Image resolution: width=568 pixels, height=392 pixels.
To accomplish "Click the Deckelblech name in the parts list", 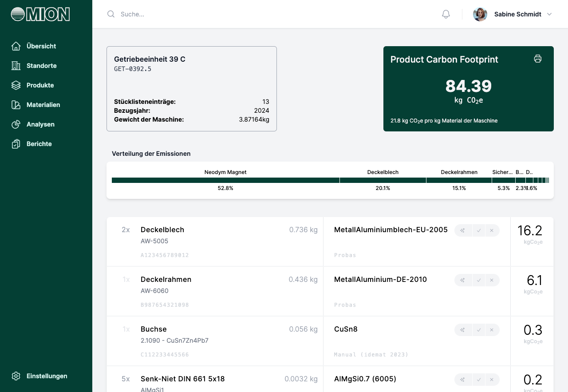I will click(162, 230).
